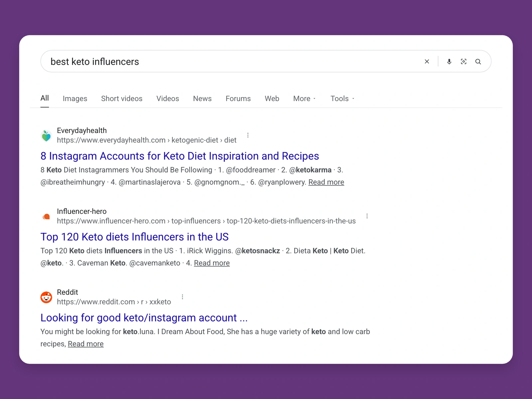Switch to the Videos tab
Screen dimensions: 532x399
click(168, 98)
